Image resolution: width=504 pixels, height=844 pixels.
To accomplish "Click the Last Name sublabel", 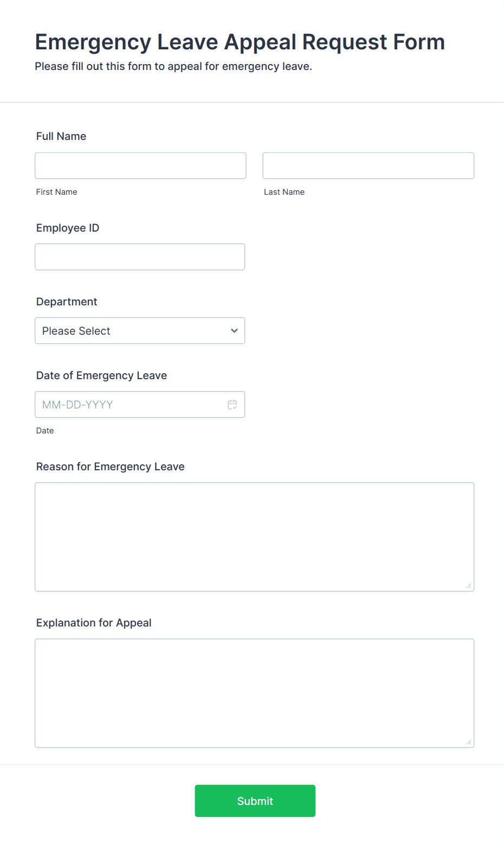I will point(284,192).
